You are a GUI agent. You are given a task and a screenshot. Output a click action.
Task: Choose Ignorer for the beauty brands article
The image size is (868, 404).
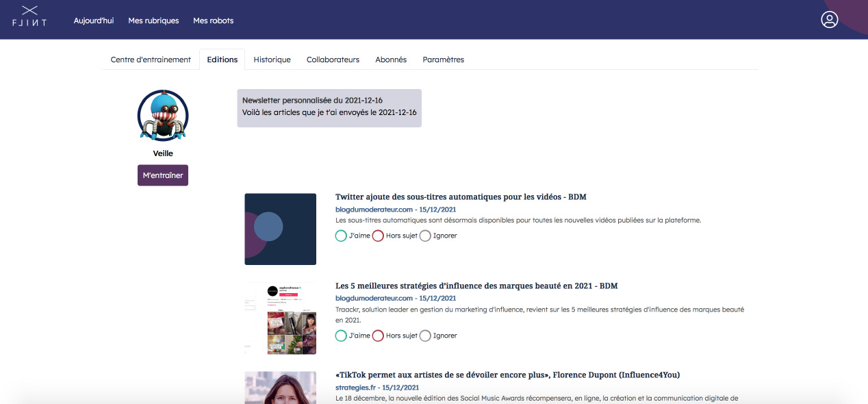click(x=425, y=336)
